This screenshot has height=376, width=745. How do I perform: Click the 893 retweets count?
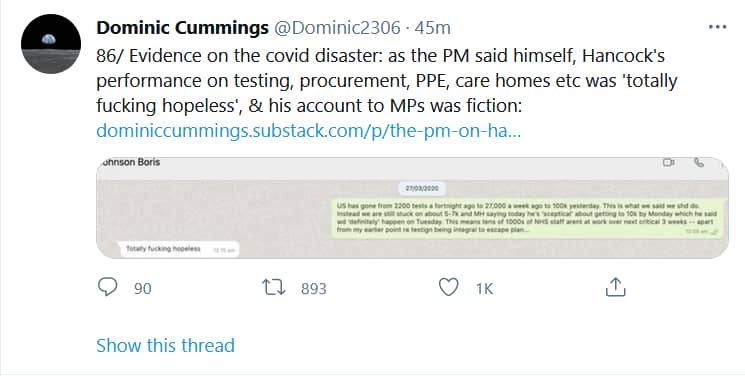click(314, 289)
